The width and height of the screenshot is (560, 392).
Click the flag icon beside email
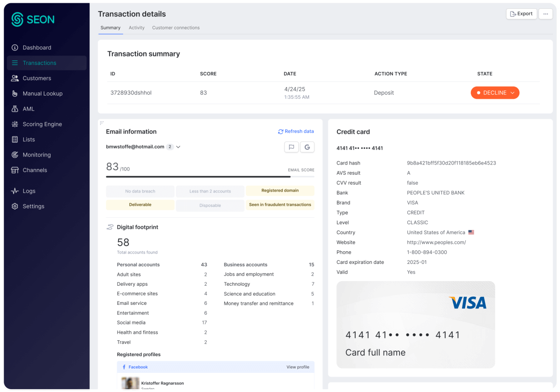pos(291,147)
